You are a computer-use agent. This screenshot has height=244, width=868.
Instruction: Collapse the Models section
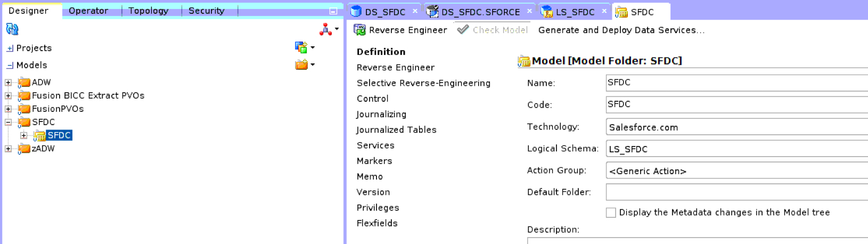point(10,66)
